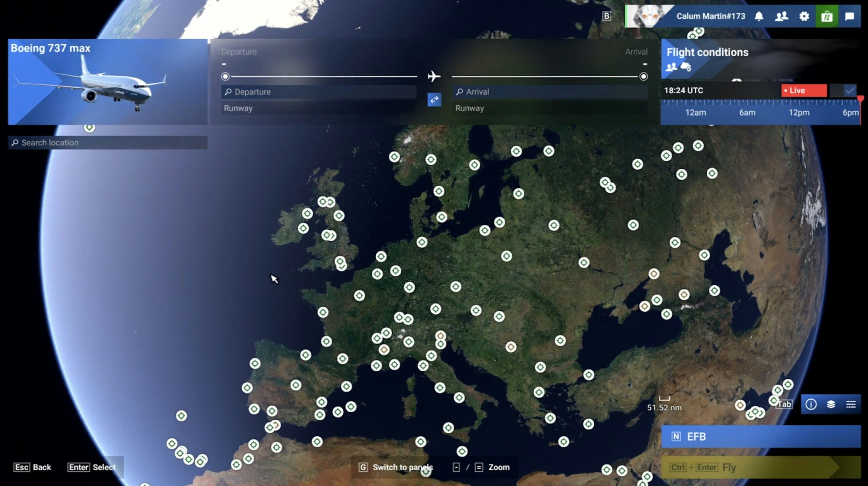Toggle the Live time button

point(804,90)
